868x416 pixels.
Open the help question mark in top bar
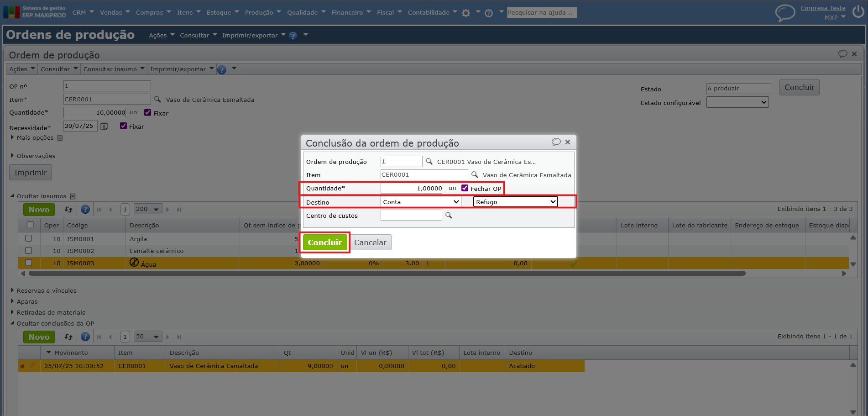[489, 13]
